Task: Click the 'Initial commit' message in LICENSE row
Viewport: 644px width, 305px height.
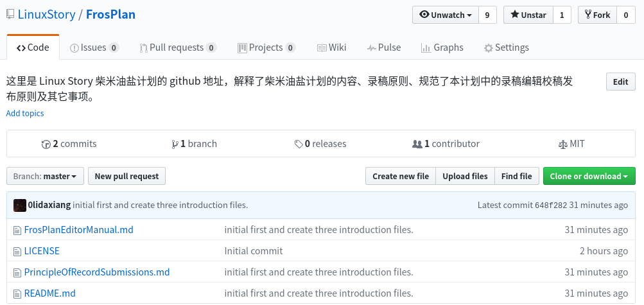Action: coord(254,251)
